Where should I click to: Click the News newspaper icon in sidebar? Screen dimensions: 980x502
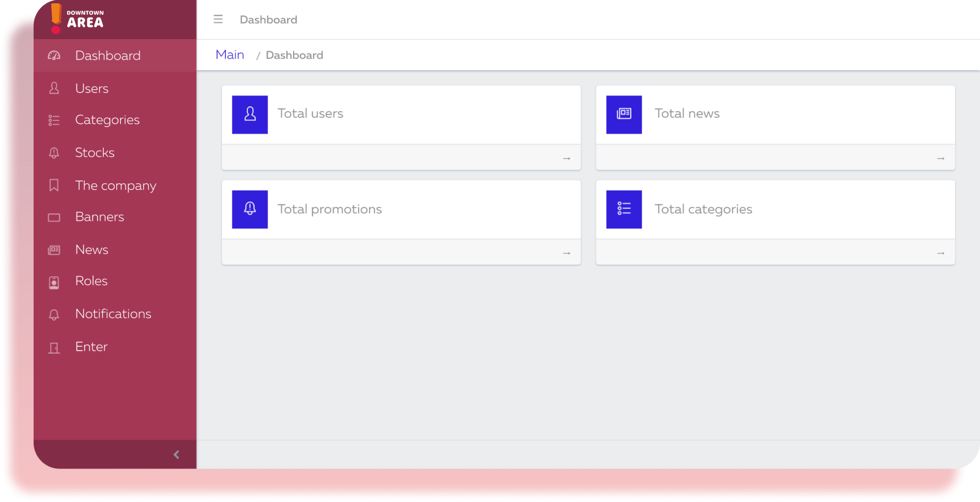coord(54,250)
